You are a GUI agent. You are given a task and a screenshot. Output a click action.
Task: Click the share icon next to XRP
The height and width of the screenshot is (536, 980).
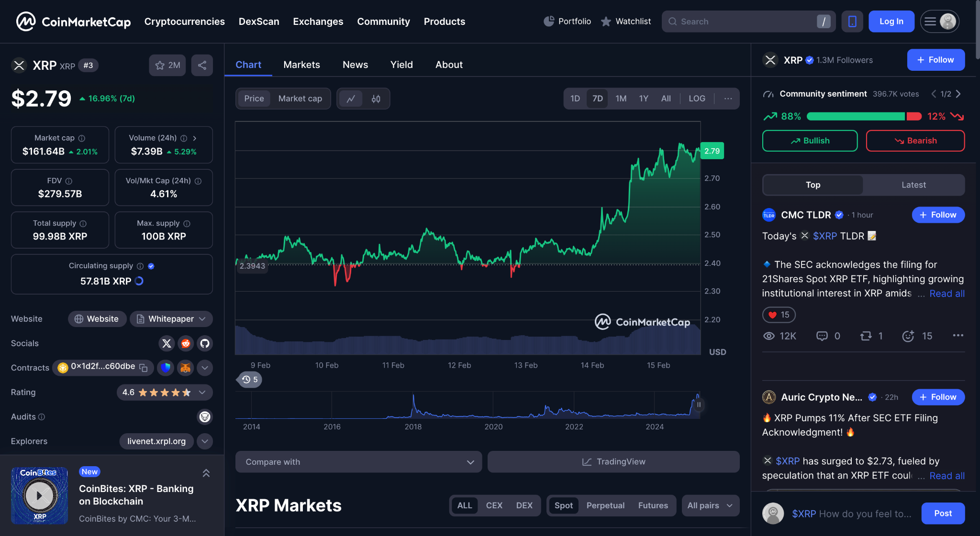click(x=202, y=66)
